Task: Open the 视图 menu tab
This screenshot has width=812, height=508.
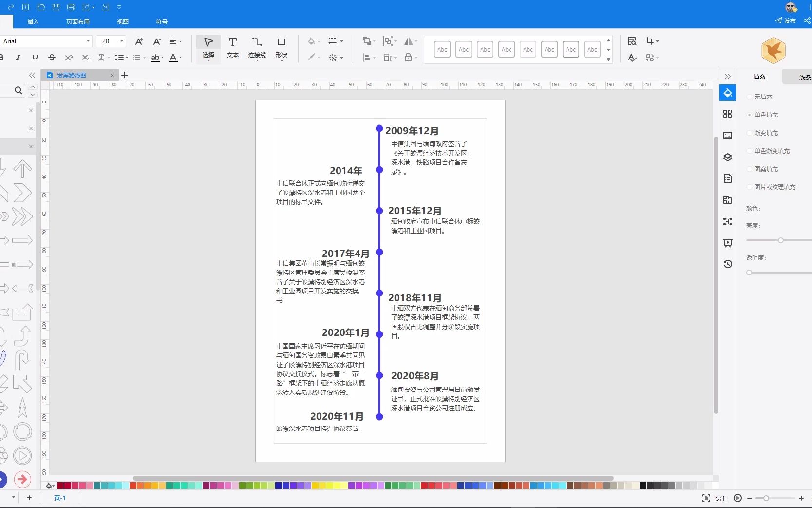Action: 123,21
